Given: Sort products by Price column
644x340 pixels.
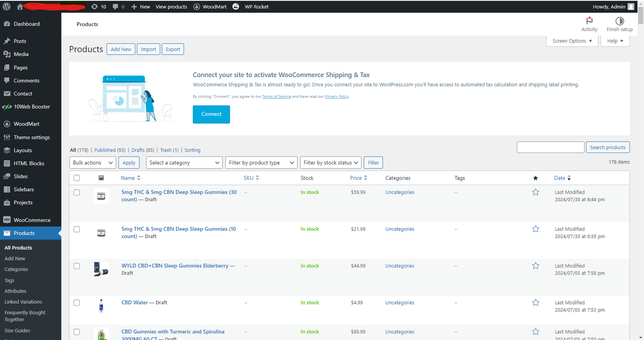Looking at the screenshot, I should pyautogui.click(x=359, y=178).
